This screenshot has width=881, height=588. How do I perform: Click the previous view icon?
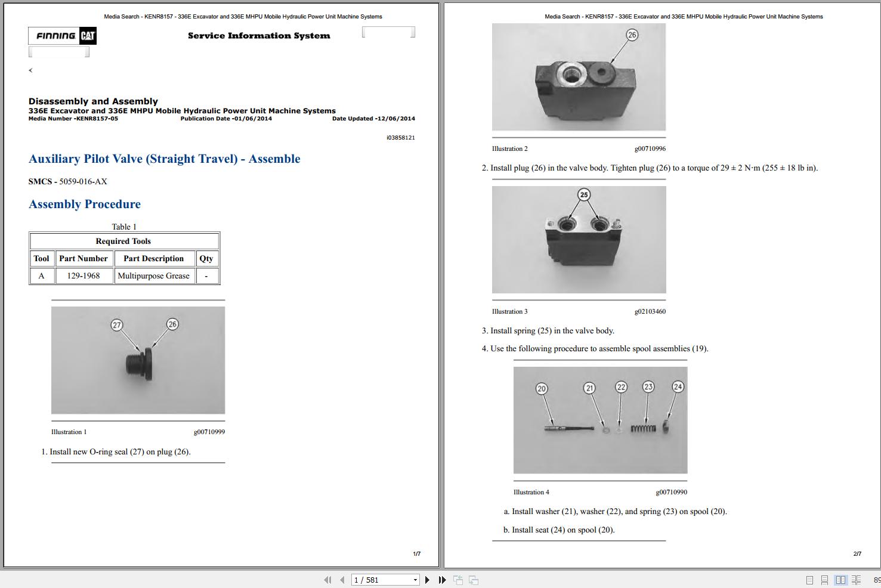tap(458, 580)
